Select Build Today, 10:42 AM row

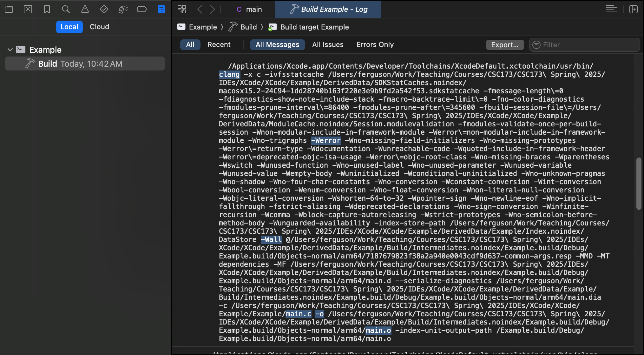[x=85, y=64]
